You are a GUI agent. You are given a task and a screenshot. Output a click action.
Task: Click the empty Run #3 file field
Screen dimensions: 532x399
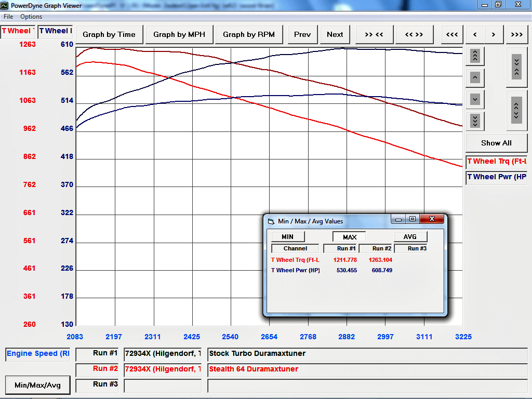(163, 385)
